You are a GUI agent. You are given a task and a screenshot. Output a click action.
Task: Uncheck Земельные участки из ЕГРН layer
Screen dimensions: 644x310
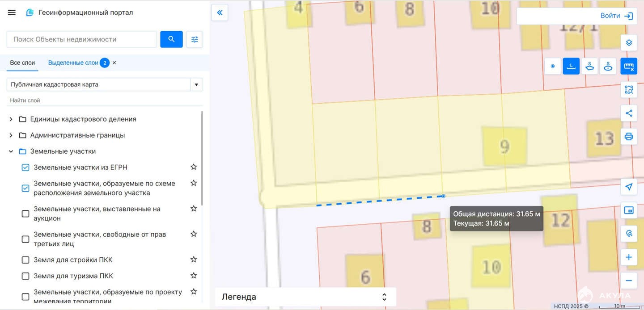(25, 168)
